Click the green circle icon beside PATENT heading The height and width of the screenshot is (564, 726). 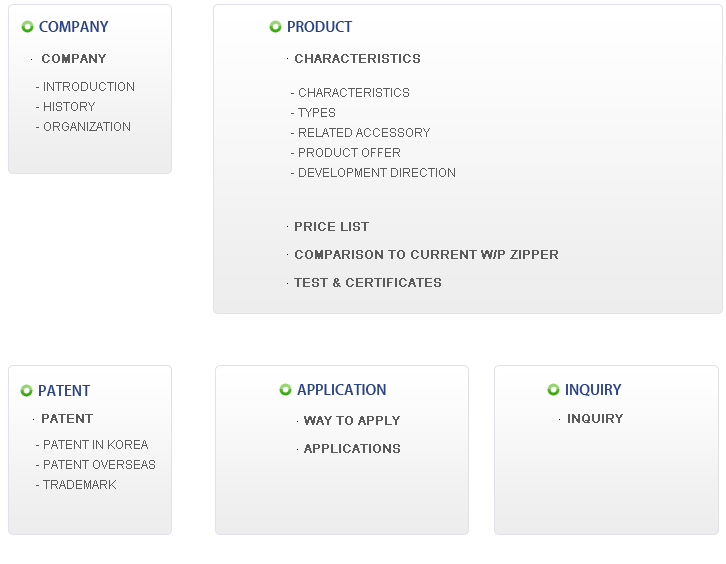point(26,391)
